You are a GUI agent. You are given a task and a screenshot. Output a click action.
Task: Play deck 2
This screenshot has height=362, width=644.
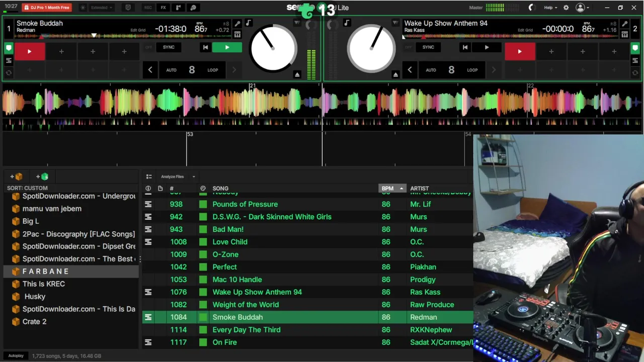(487, 47)
